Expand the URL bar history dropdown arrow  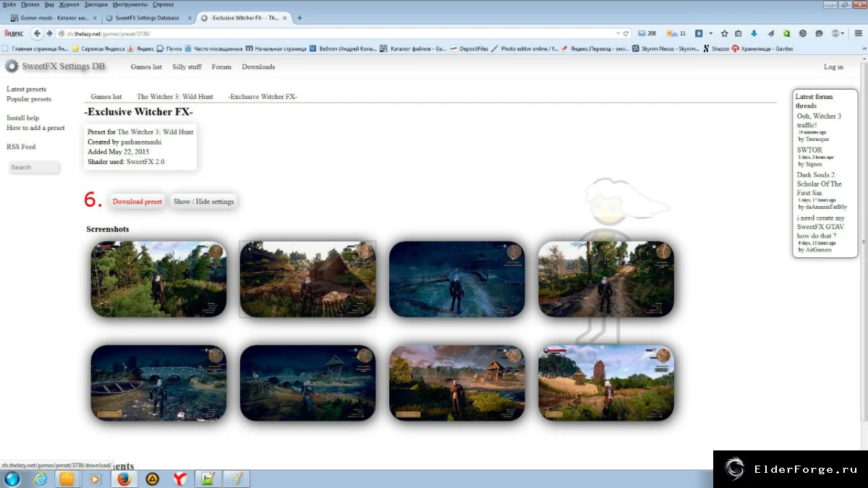click(617, 33)
